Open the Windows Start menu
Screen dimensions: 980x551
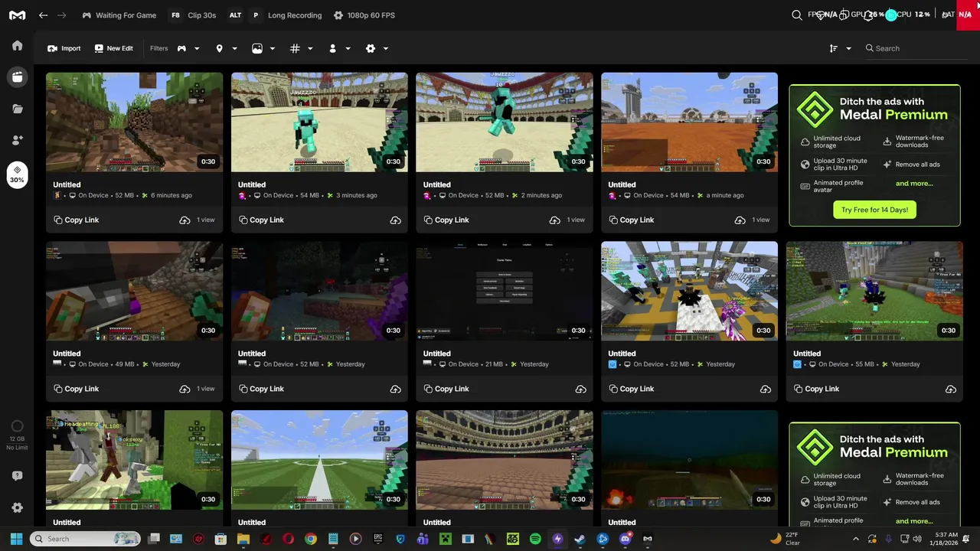pos(16,539)
